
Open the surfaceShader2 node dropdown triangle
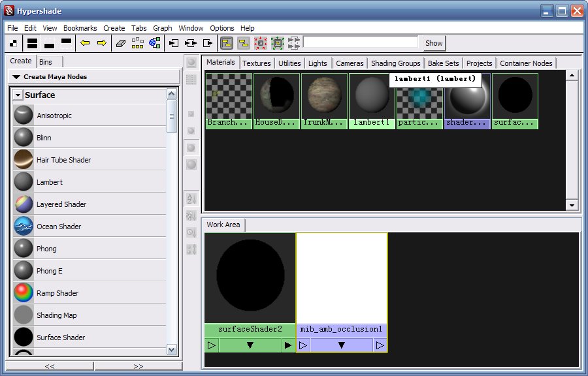[250, 345]
